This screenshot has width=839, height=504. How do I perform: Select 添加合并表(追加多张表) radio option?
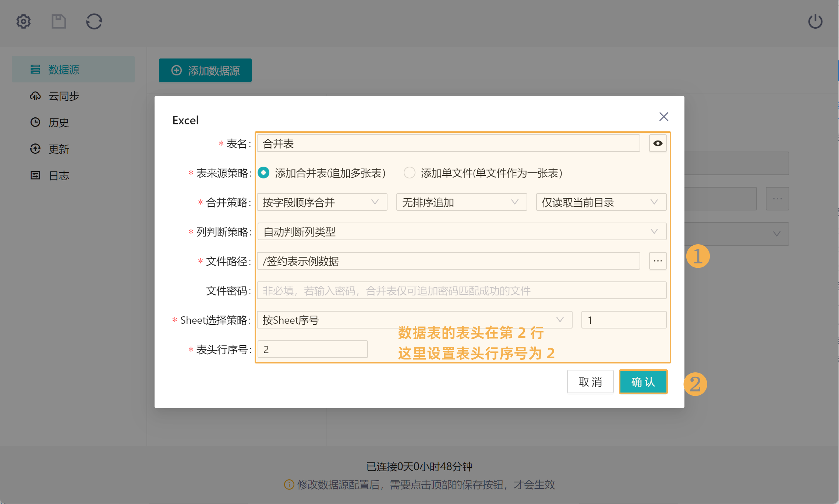pos(263,173)
